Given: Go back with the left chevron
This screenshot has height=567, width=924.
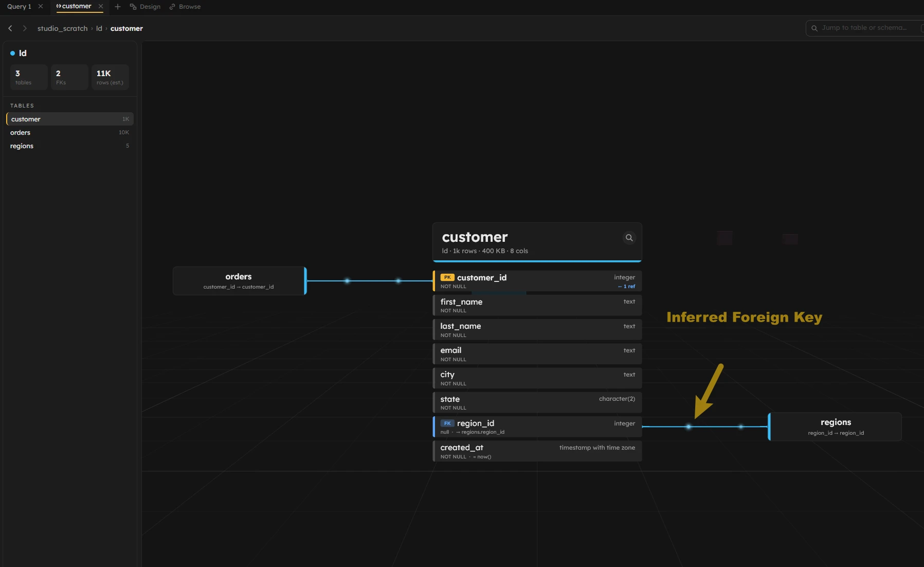Looking at the screenshot, I should tap(10, 28).
